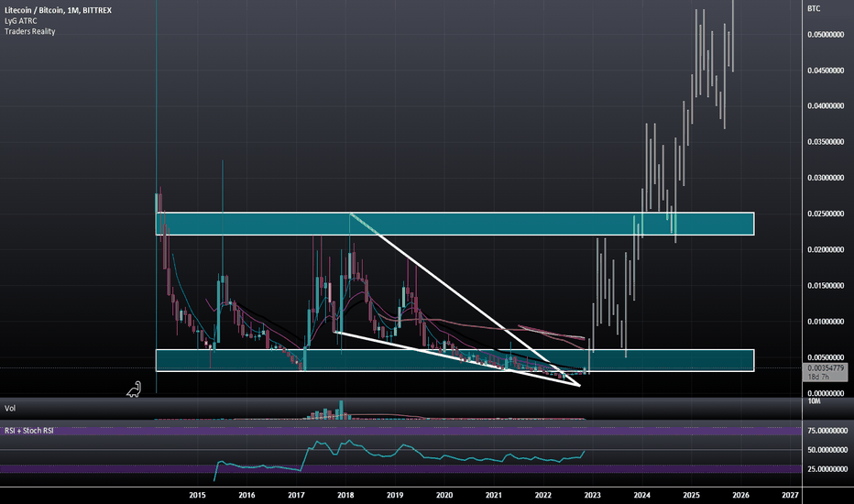The height and width of the screenshot is (504, 854).
Task: Click the 2027 label on time axis
Action: 790,495
